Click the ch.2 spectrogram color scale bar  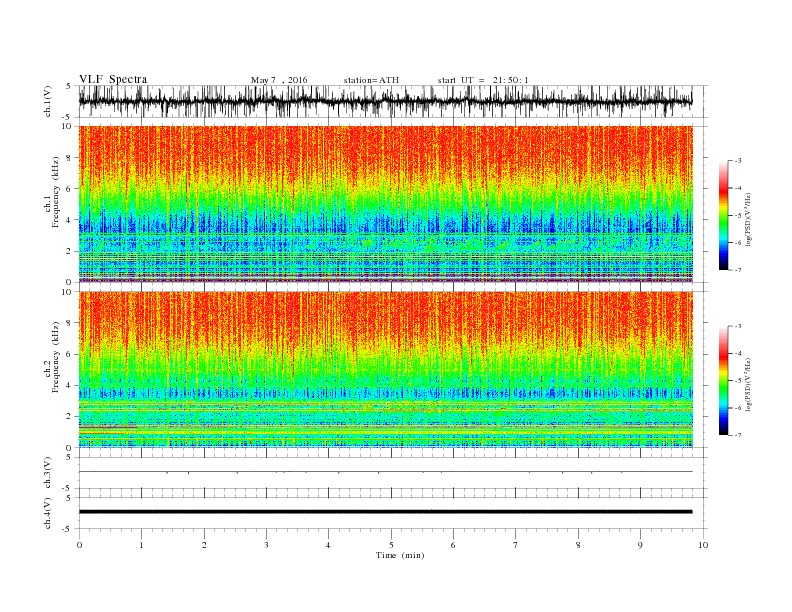(x=724, y=380)
